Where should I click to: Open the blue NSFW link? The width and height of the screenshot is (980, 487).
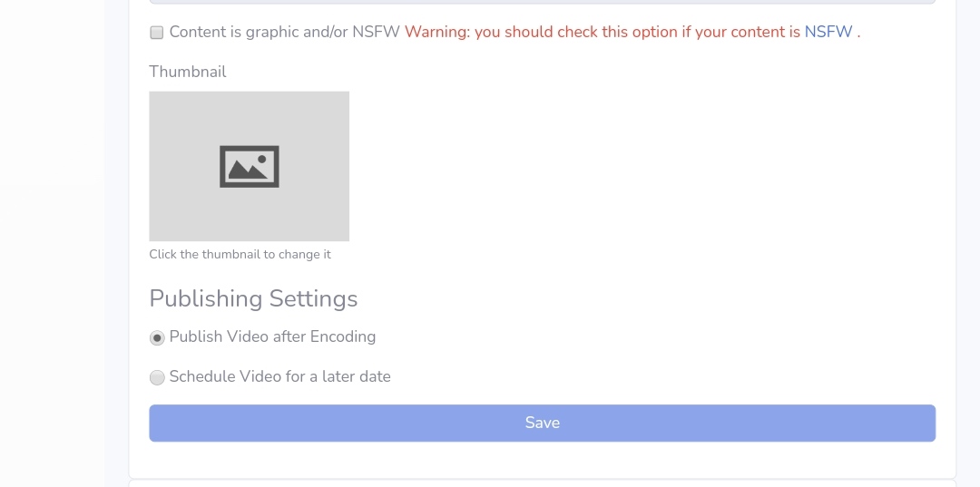828,32
